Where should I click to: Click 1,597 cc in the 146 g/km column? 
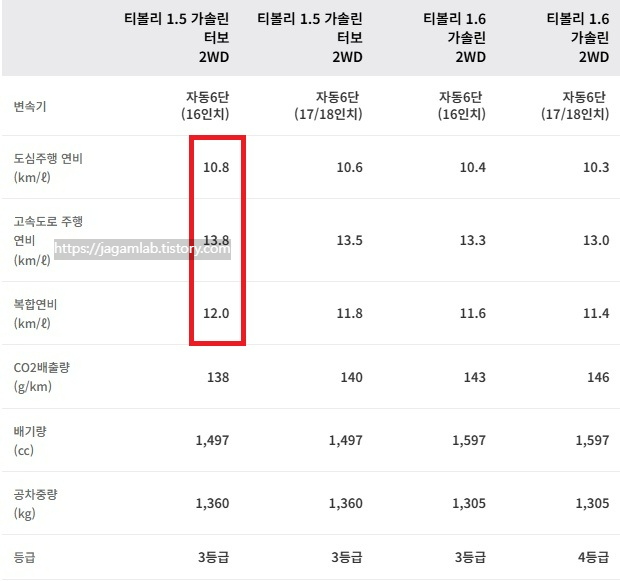click(x=592, y=441)
